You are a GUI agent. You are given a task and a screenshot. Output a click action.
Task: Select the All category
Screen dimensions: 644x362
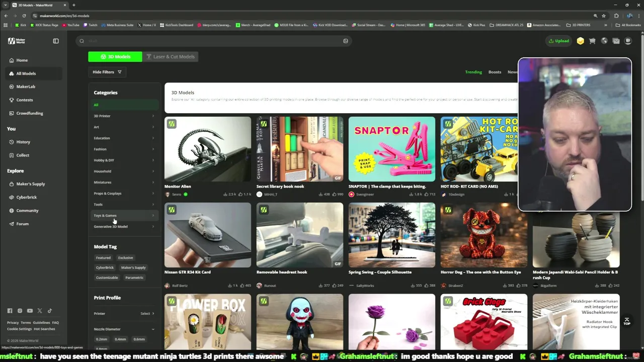click(x=124, y=105)
